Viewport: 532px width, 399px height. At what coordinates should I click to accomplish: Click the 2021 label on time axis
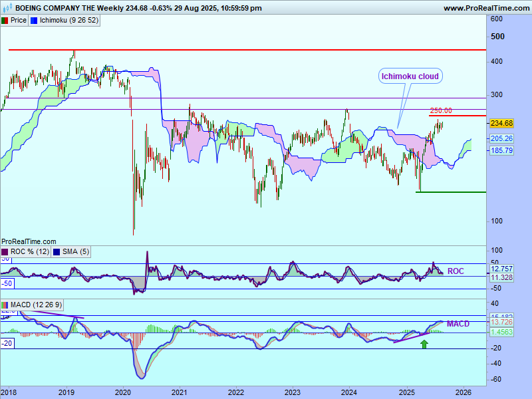(179, 392)
